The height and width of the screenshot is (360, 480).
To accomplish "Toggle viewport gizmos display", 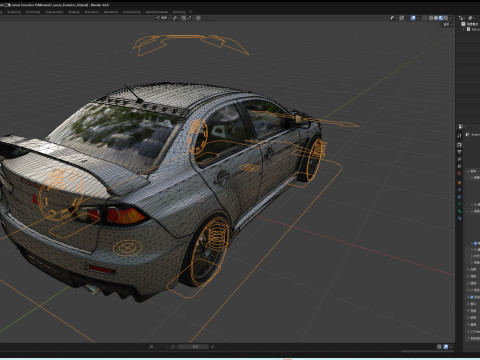I will 402,18.
